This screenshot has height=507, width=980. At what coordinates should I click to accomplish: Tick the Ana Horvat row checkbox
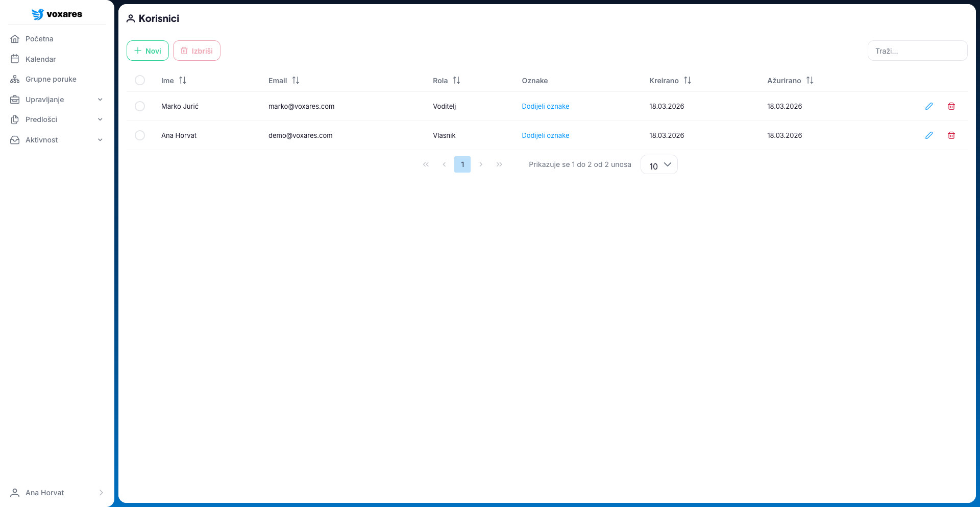[140, 135]
